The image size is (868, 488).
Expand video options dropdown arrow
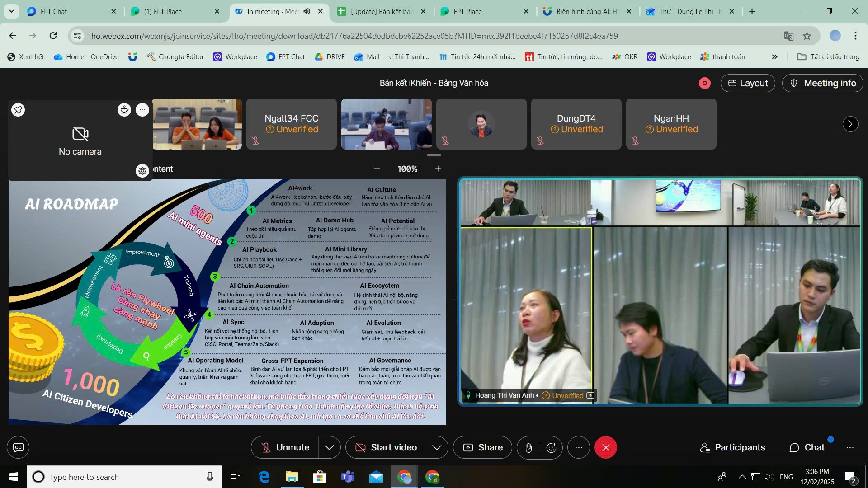437,447
